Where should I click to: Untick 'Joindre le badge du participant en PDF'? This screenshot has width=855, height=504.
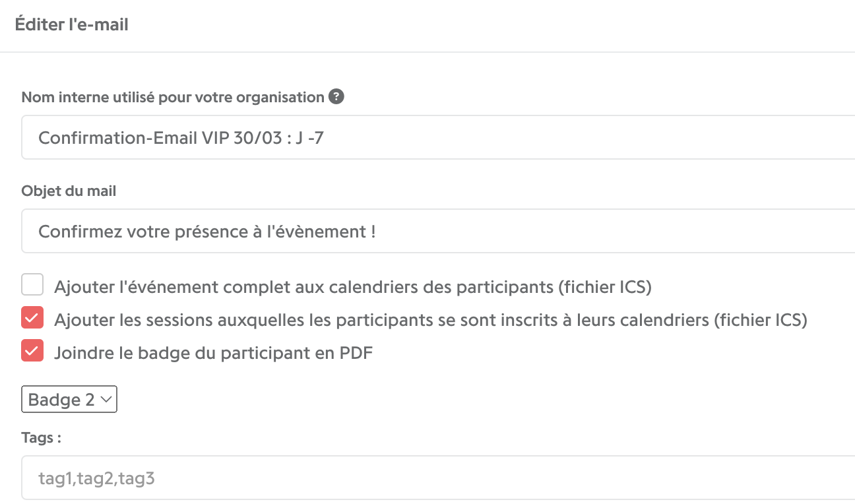click(x=32, y=351)
